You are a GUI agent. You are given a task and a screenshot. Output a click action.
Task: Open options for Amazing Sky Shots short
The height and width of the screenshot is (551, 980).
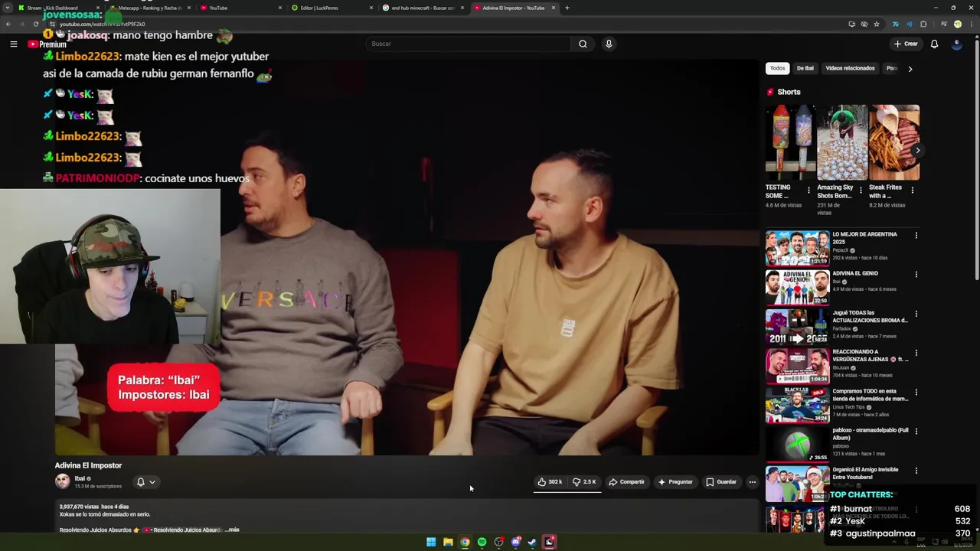(860, 191)
